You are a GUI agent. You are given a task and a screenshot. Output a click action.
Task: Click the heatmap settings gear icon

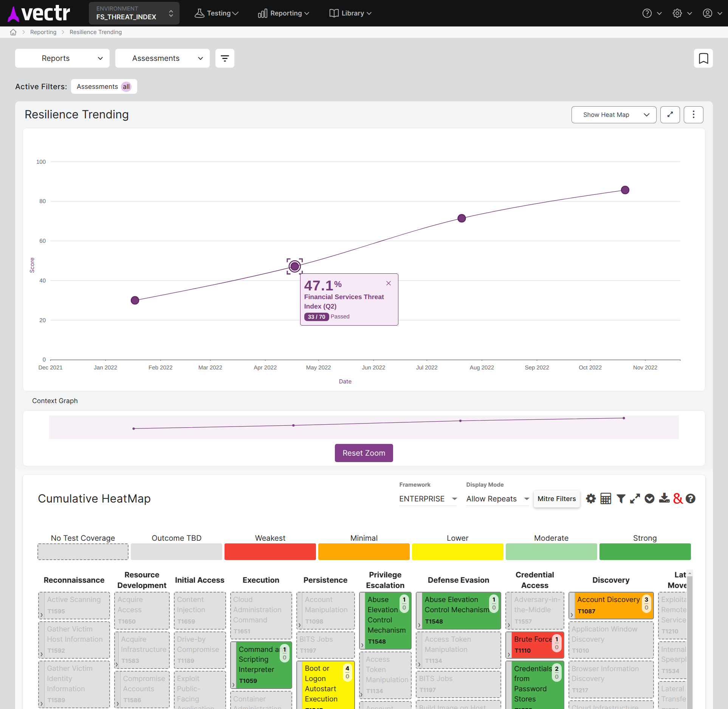[x=591, y=499]
